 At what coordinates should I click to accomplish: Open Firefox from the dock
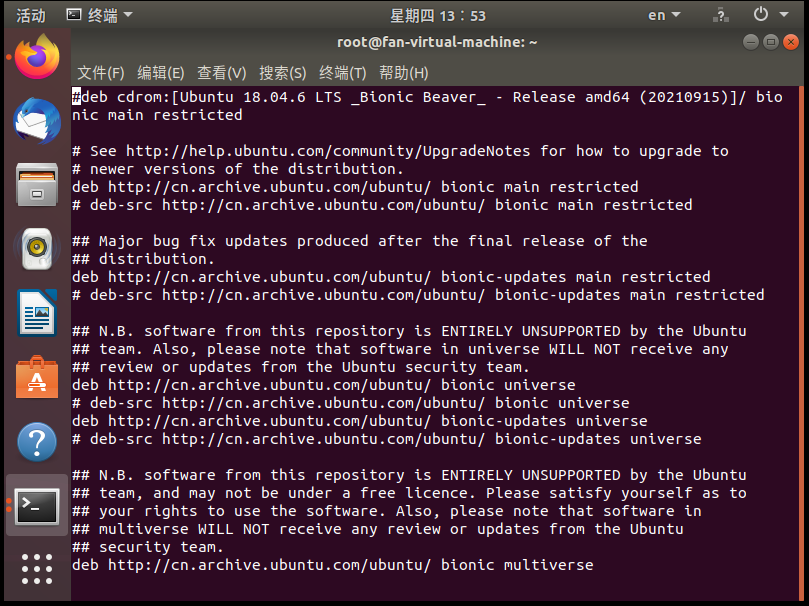pos(37,57)
